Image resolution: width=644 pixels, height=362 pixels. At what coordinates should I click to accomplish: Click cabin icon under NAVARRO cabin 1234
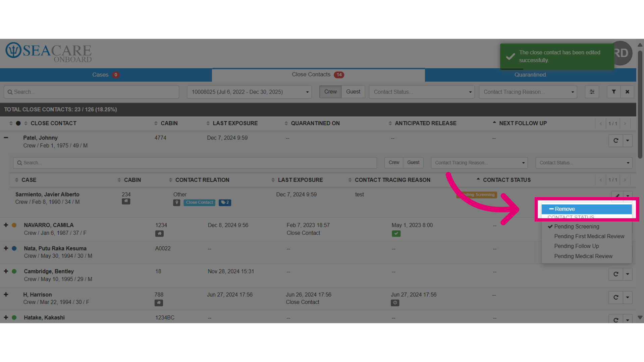pos(159,233)
